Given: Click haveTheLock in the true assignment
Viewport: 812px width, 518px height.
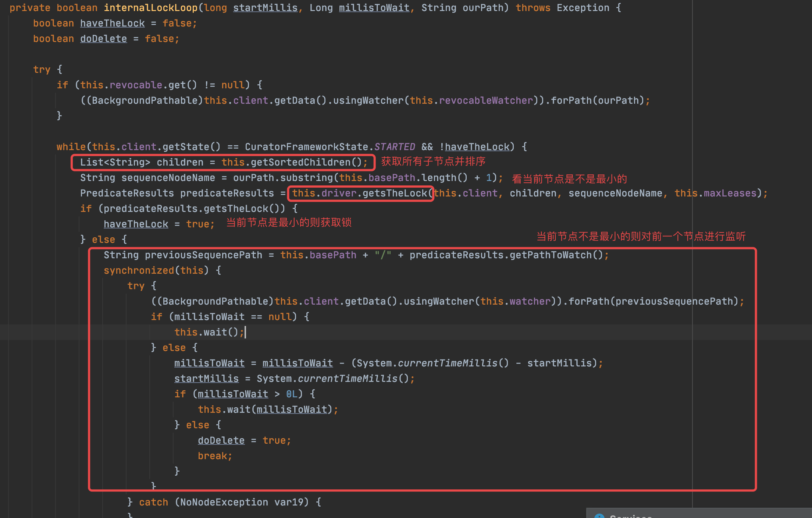Looking at the screenshot, I should (136, 224).
